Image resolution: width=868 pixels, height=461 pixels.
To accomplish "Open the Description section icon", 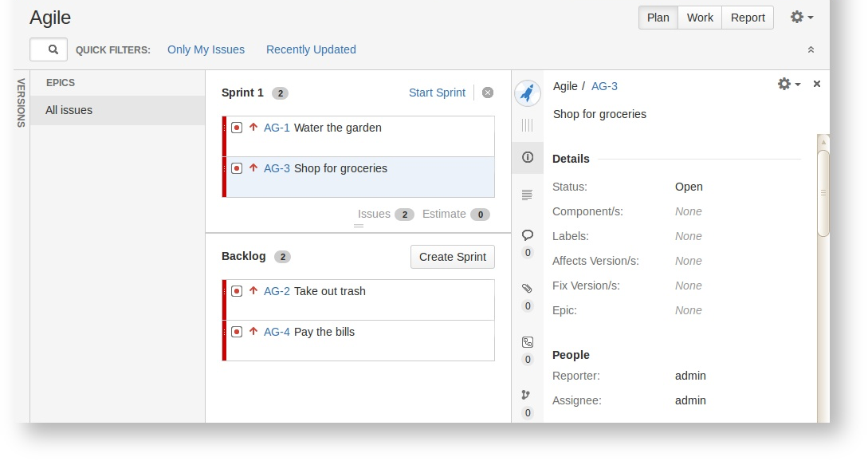I will [527, 195].
